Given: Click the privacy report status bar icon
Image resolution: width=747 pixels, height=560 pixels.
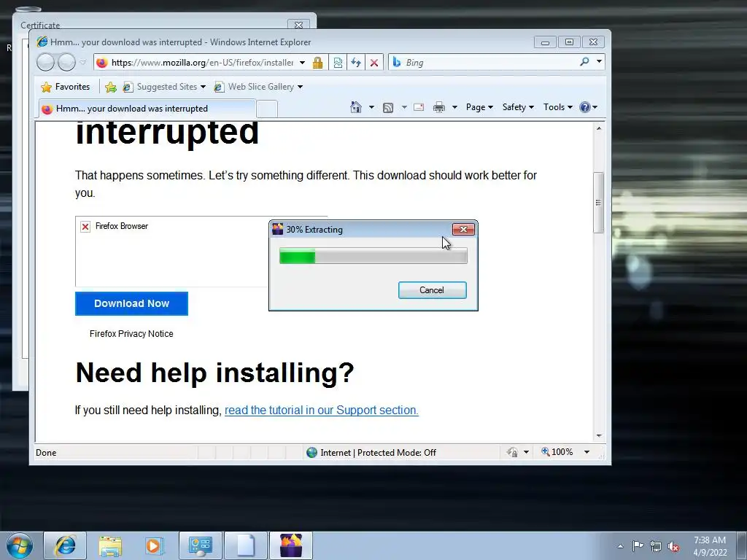Looking at the screenshot, I should pos(512,452).
